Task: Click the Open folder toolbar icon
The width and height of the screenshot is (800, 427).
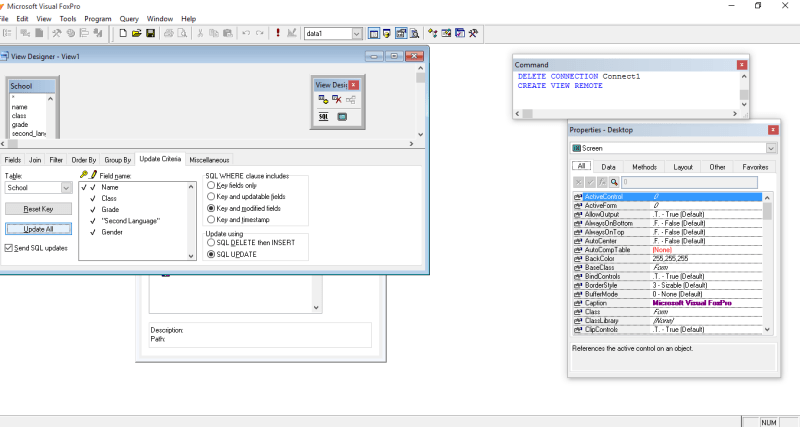Action: [x=137, y=33]
